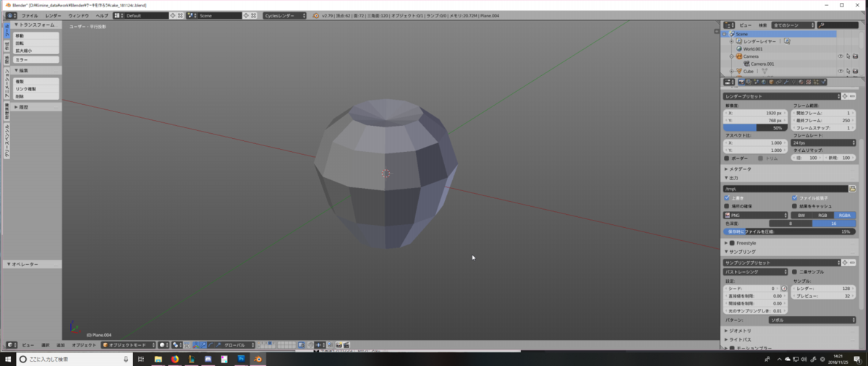Open the ファイル menu

pyautogui.click(x=30, y=15)
